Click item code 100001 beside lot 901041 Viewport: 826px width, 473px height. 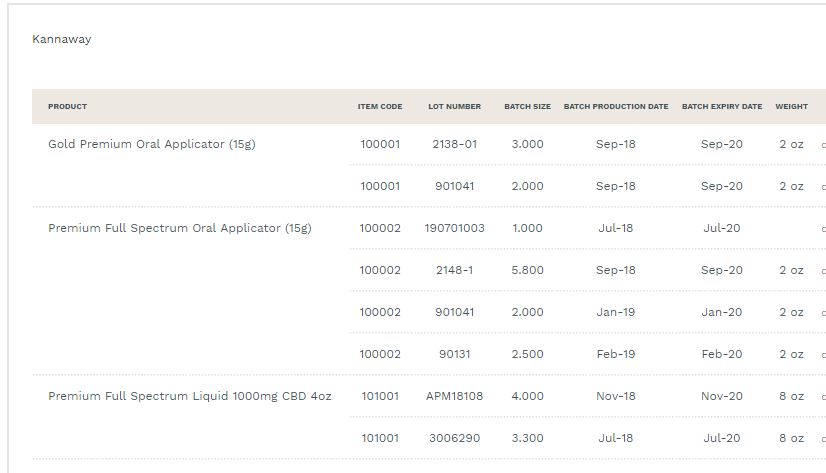380,186
